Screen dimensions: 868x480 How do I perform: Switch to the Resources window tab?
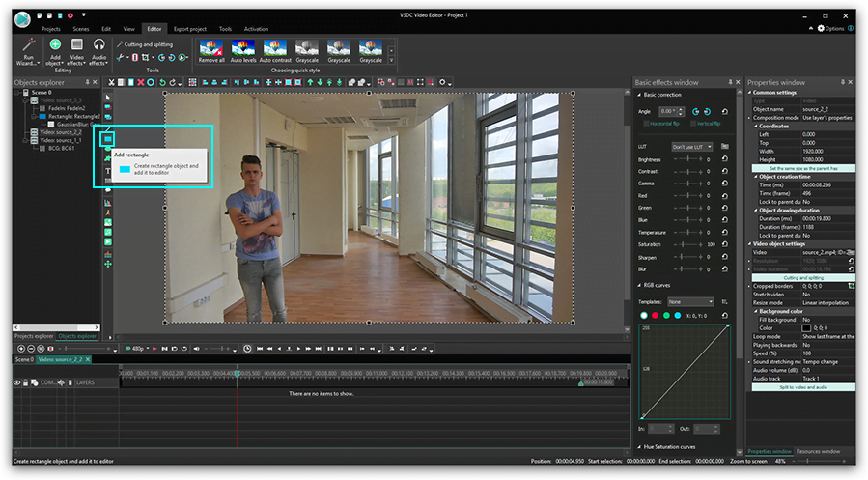(x=818, y=451)
